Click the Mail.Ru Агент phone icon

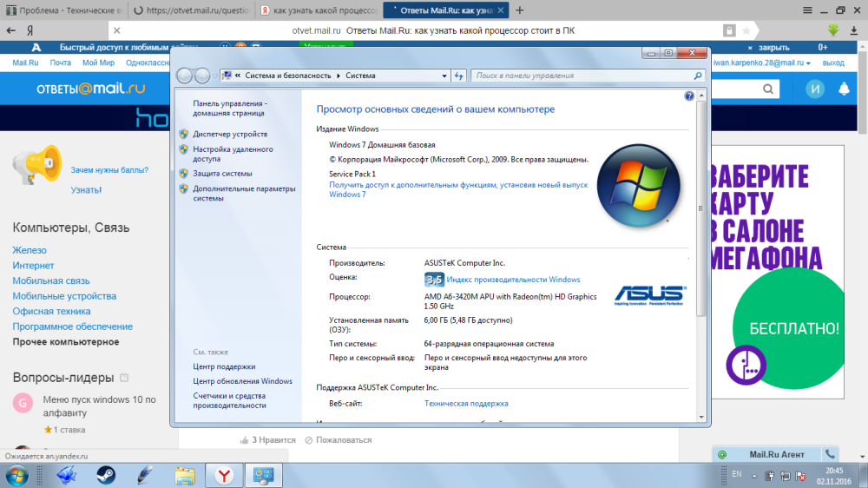pos(830,454)
